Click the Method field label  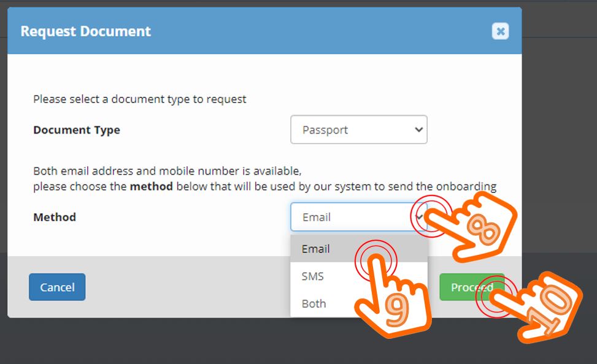point(55,217)
